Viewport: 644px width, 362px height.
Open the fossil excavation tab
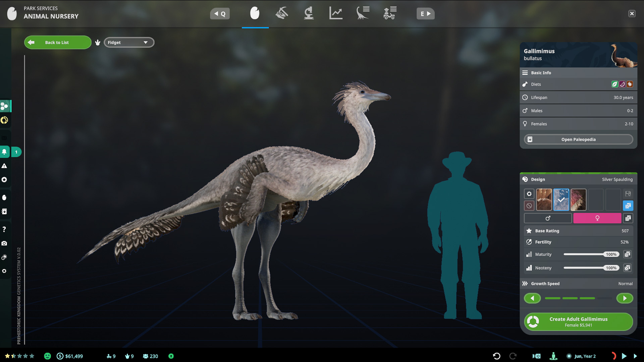click(x=282, y=13)
